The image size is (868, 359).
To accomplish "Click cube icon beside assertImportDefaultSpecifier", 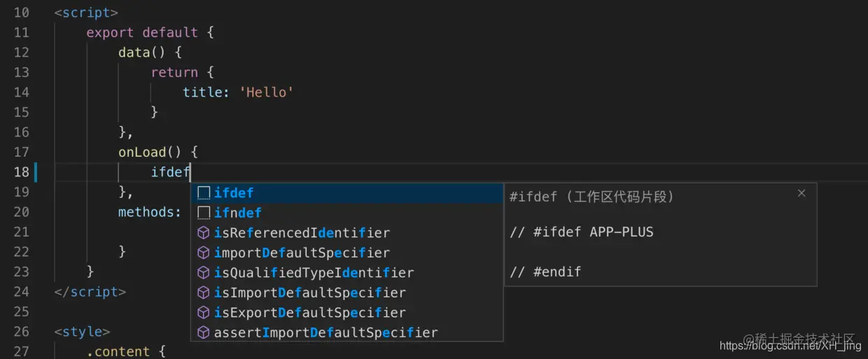I will (x=204, y=332).
